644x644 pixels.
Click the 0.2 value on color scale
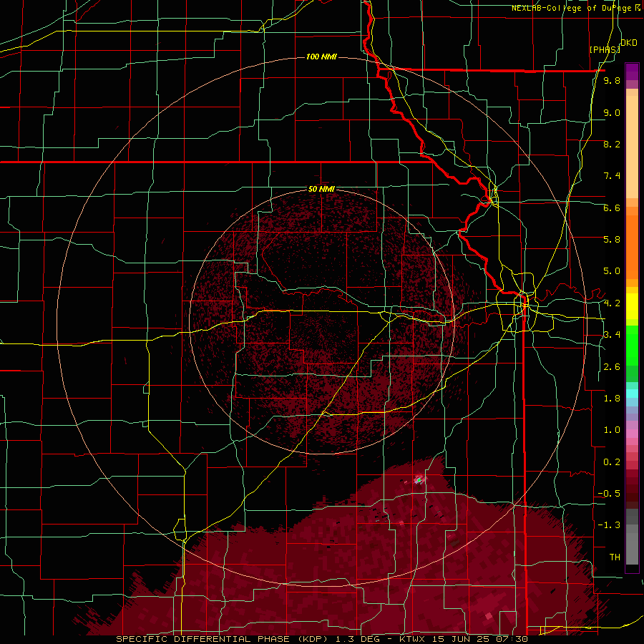[612, 462]
